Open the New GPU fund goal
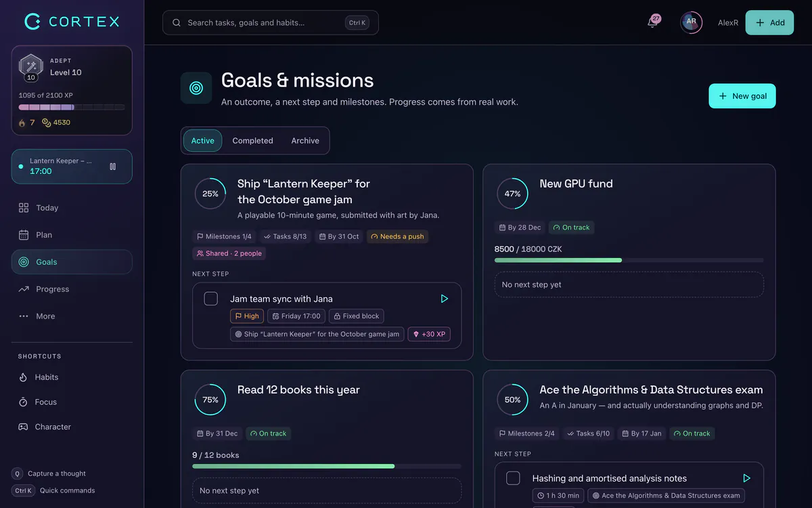Screen dimensions: 812x508 tap(577, 184)
